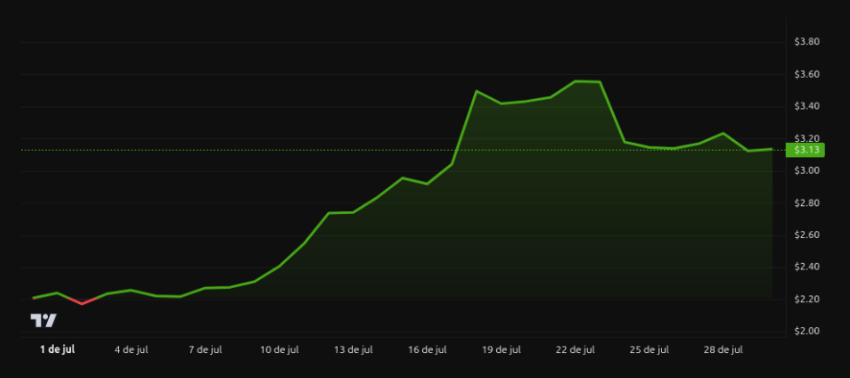
Task: Click the $2.80 price axis label
Action: pos(807,203)
